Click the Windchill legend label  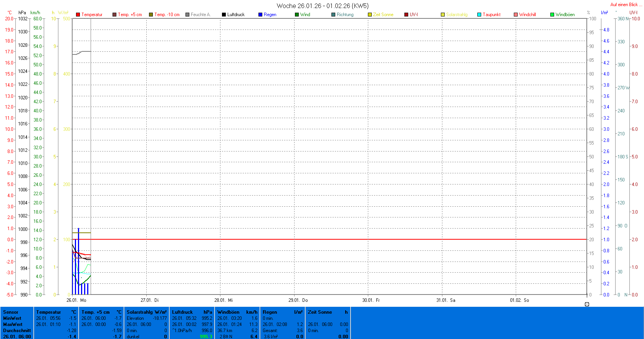(527, 15)
